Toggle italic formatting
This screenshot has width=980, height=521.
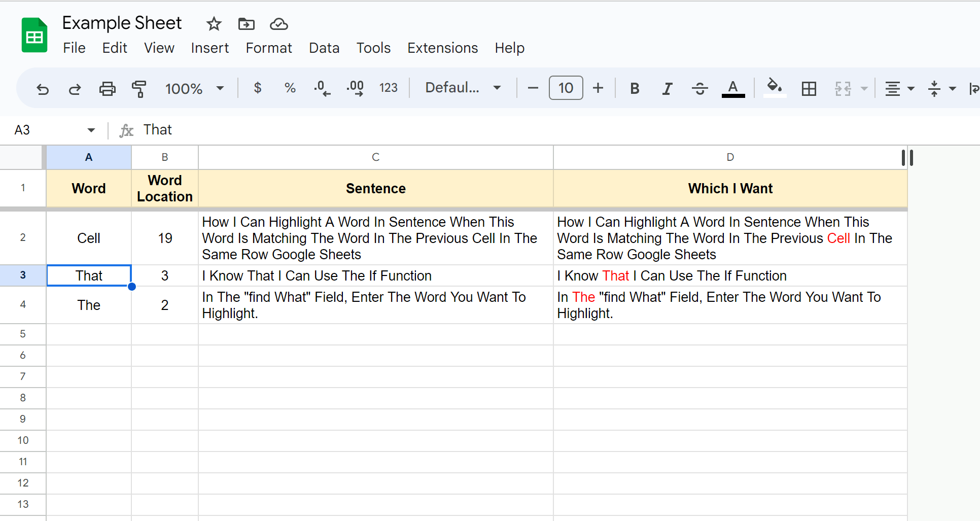coord(667,88)
